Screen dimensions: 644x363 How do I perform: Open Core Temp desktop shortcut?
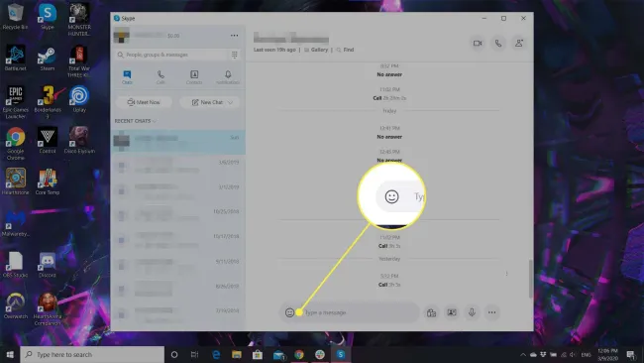click(48, 182)
